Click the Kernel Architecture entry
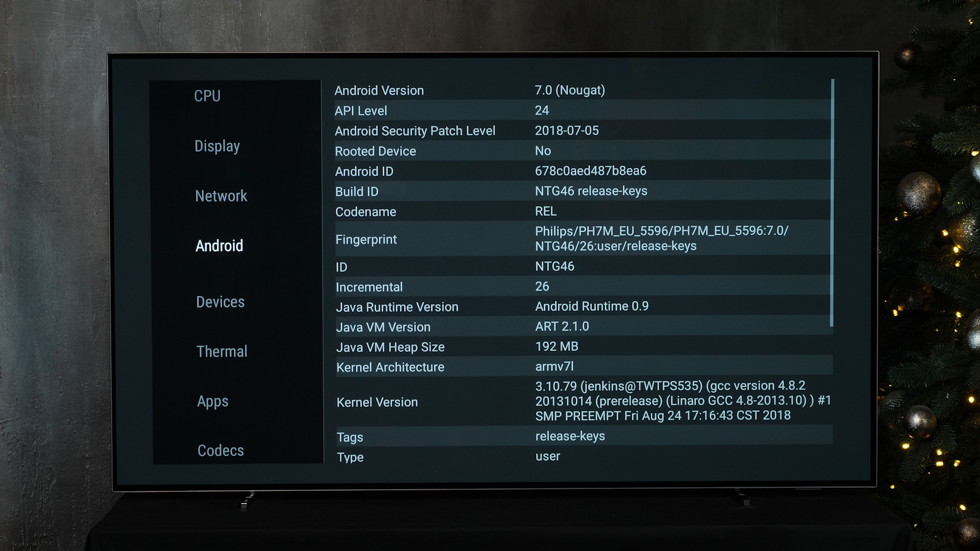The image size is (980, 551). coord(583,367)
